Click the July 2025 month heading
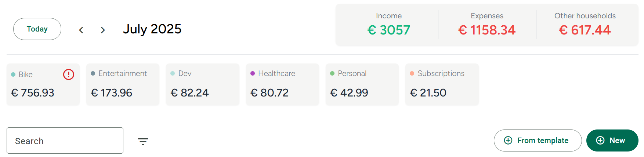Screen dimensions: 644x157 pos(152,29)
